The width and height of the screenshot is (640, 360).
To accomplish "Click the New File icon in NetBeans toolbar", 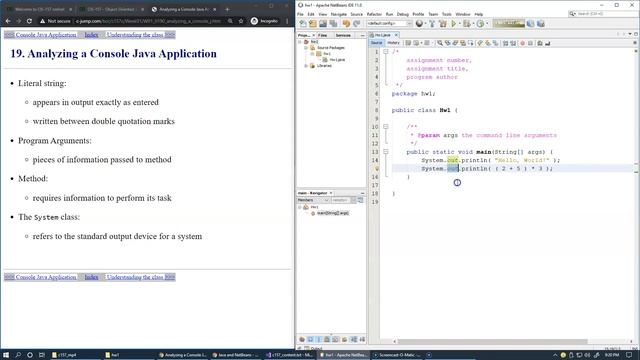I will (303, 24).
